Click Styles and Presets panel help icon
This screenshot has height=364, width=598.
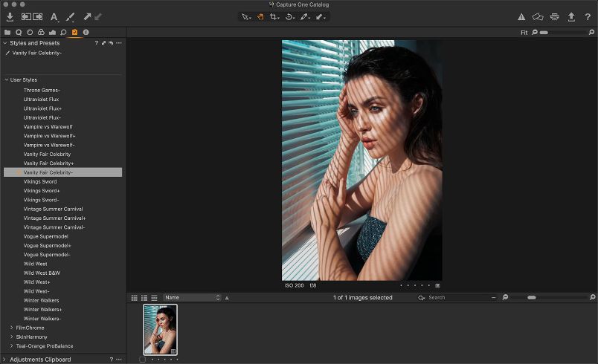97,43
